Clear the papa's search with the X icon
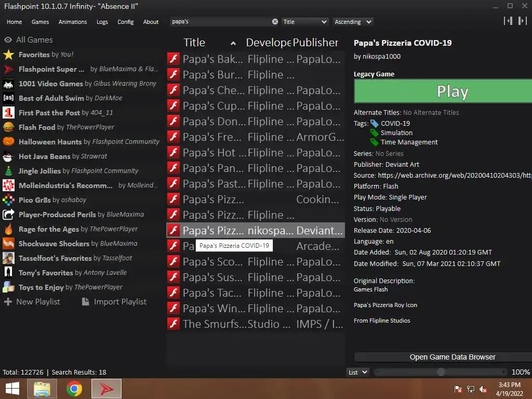Screen dimensions: 532x399 (275, 22)
